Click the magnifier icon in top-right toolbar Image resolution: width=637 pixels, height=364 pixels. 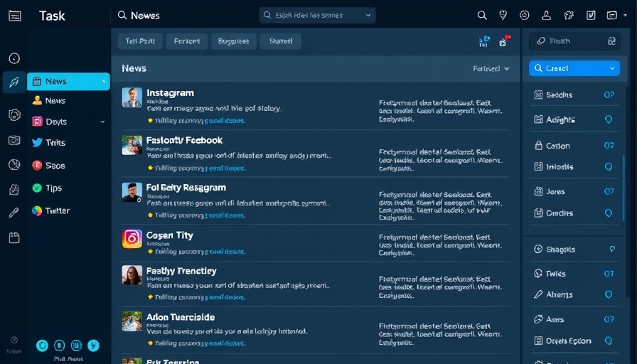point(482,16)
